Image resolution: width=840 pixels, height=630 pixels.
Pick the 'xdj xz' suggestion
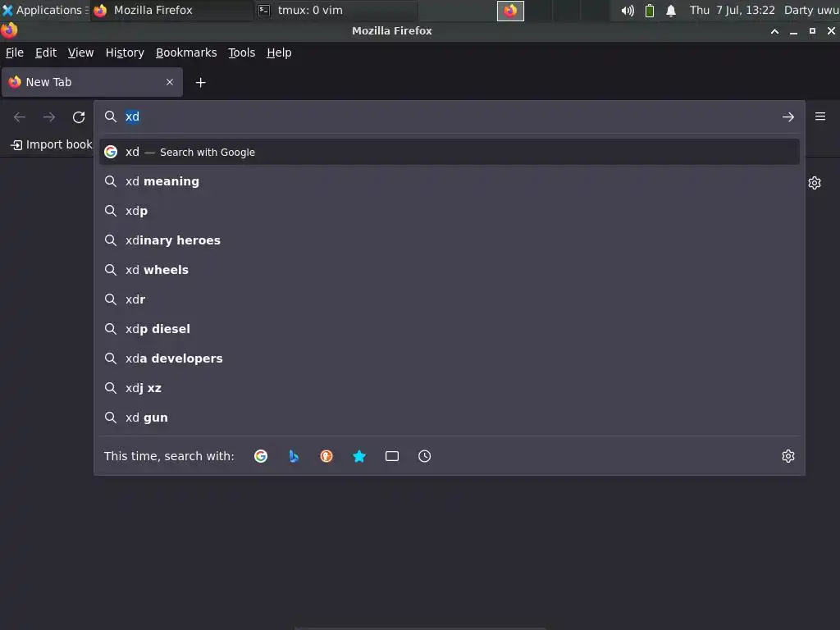click(449, 388)
